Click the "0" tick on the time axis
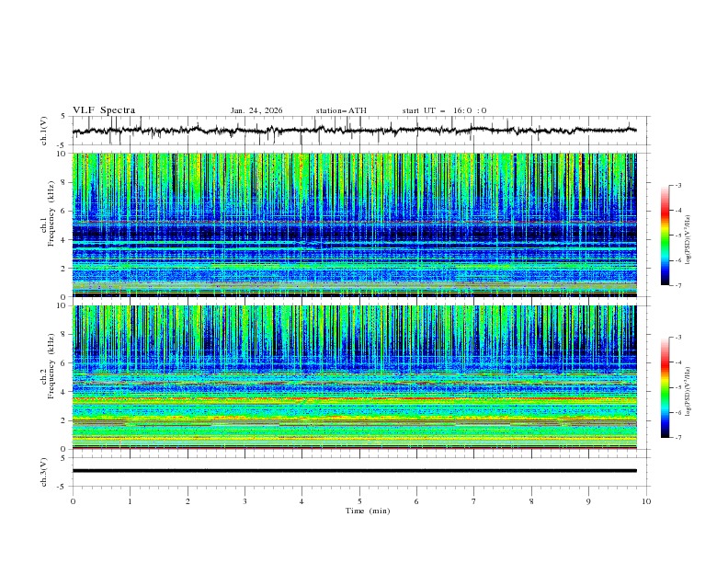This screenshot has width=728, height=563. [73, 501]
